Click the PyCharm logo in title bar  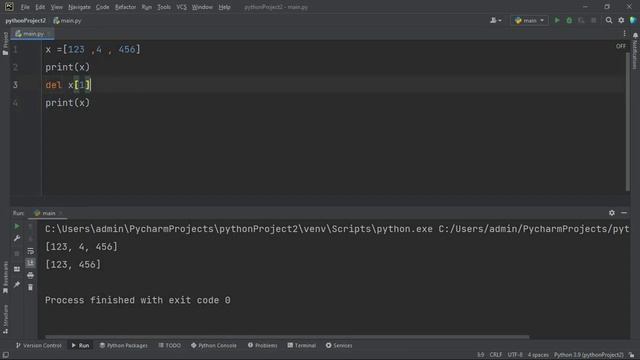coord(9,7)
